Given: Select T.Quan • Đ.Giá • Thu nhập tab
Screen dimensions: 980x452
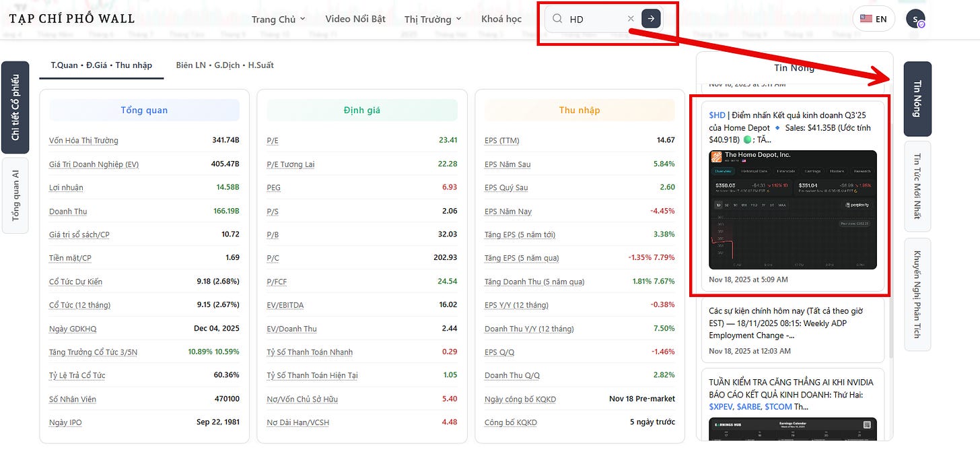Looking at the screenshot, I should [102, 65].
